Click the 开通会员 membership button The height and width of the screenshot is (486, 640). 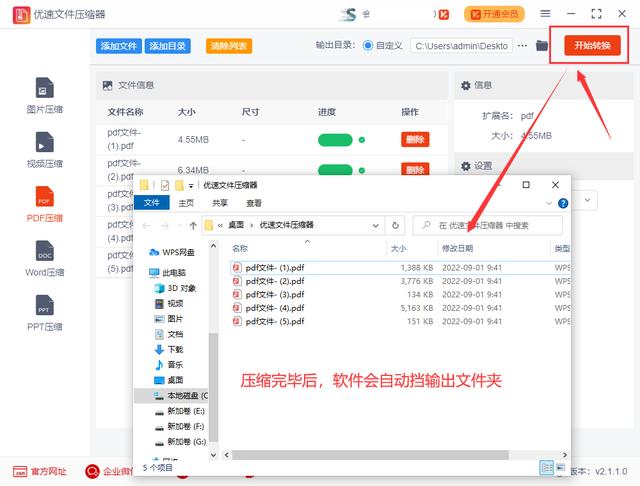click(x=494, y=14)
